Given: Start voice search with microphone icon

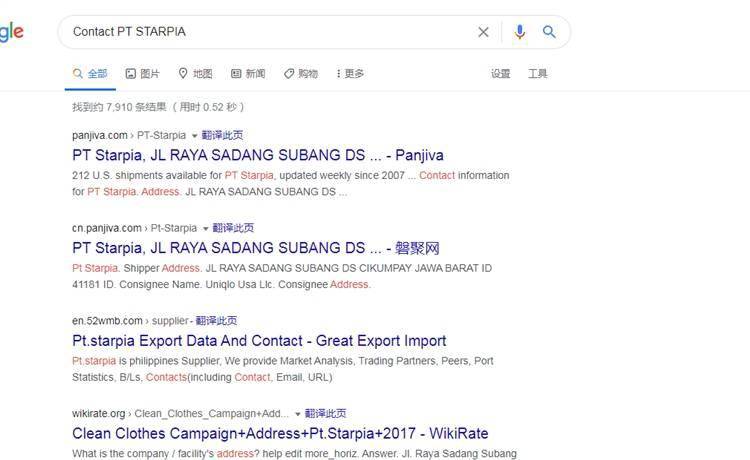Looking at the screenshot, I should pyautogui.click(x=519, y=32).
